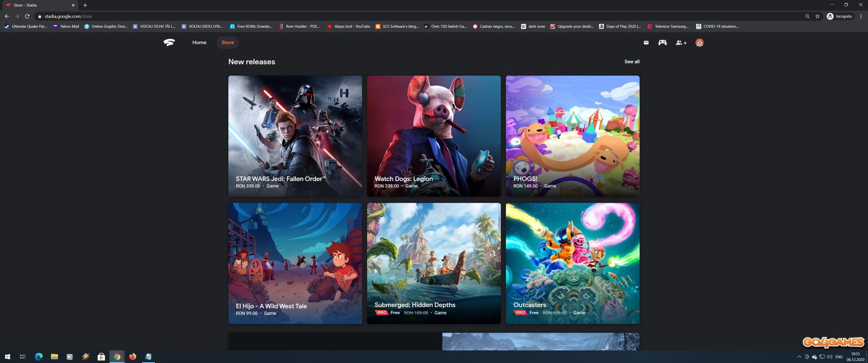The width and height of the screenshot is (868, 363).
Task: Open Task View on taskbar
Action: pyautogui.click(x=23, y=357)
